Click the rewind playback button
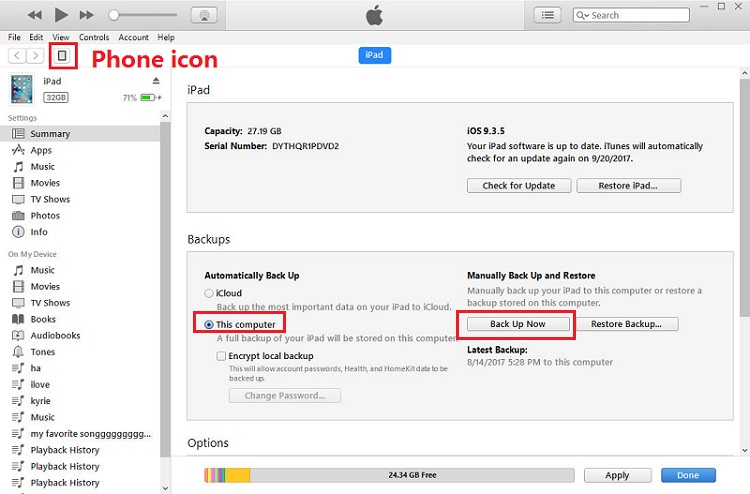 click(34, 15)
